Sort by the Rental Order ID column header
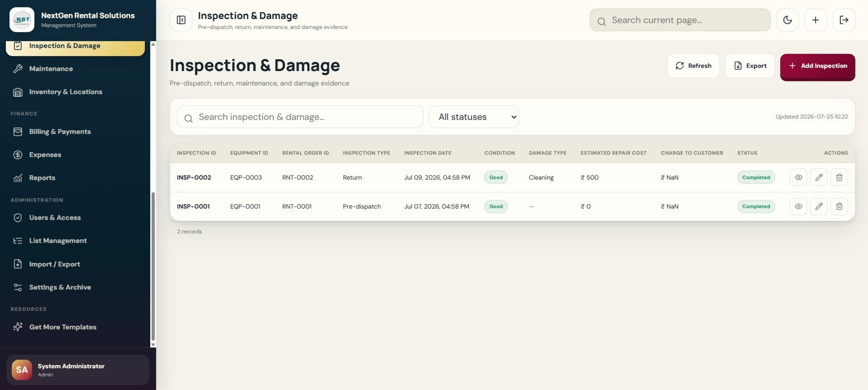Viewport: 868px width, 390px height. pyautogui.click(x=305, y=153)
